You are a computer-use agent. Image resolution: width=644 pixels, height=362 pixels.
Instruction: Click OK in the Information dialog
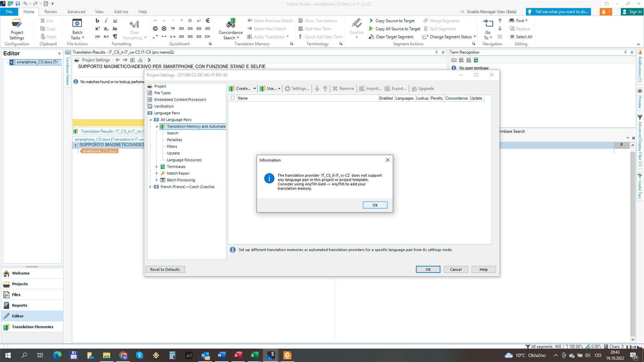coord(375,205)
